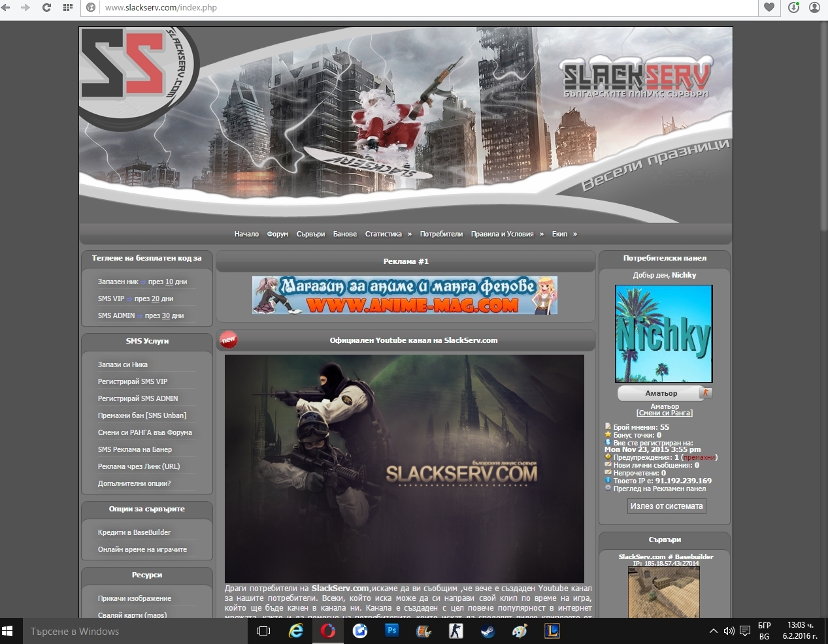
Task: Click the [Смени си Ранга] link
Action: (x=665, y=413)
